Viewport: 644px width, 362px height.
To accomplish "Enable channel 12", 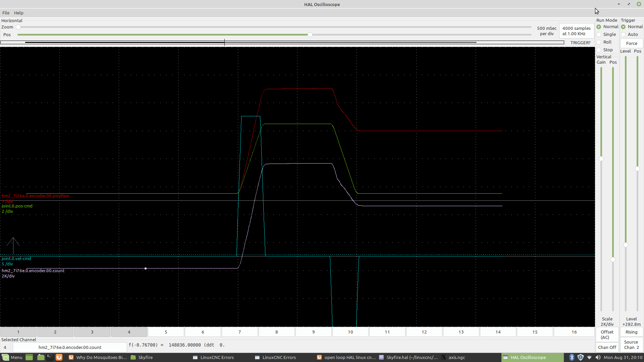I will 424,332.
